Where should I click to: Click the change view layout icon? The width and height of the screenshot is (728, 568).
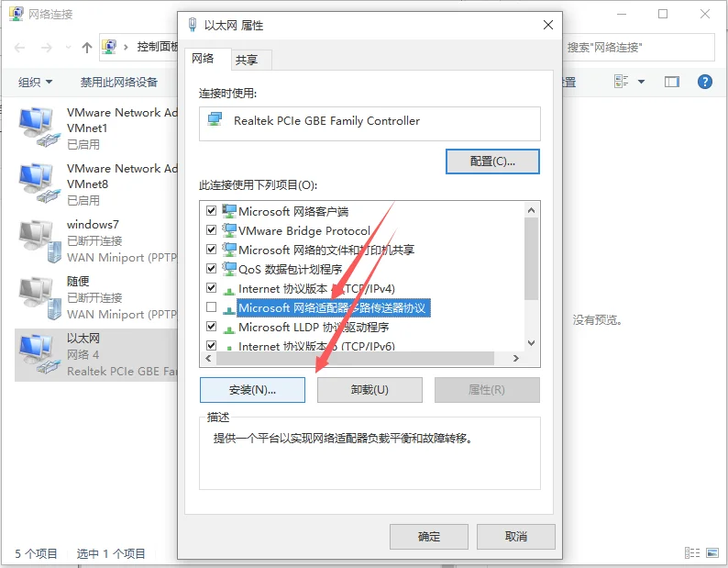621,82
